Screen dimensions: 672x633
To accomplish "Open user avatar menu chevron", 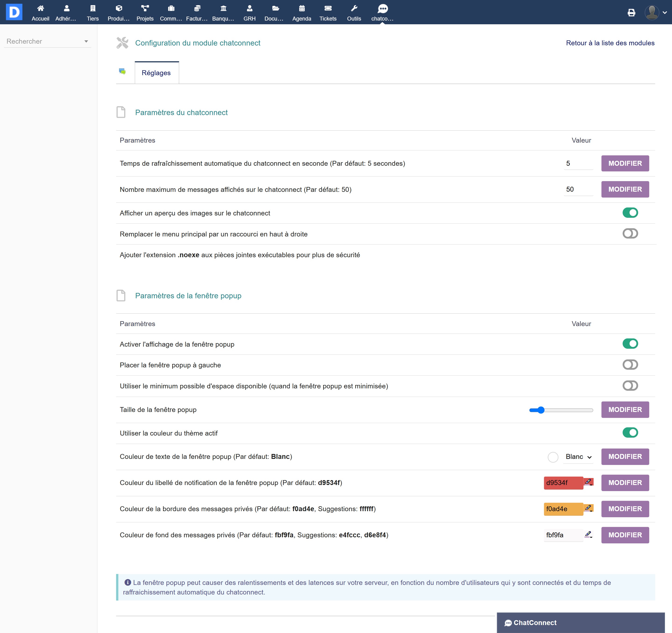I will pyautogui.click(x=664, y=13).
